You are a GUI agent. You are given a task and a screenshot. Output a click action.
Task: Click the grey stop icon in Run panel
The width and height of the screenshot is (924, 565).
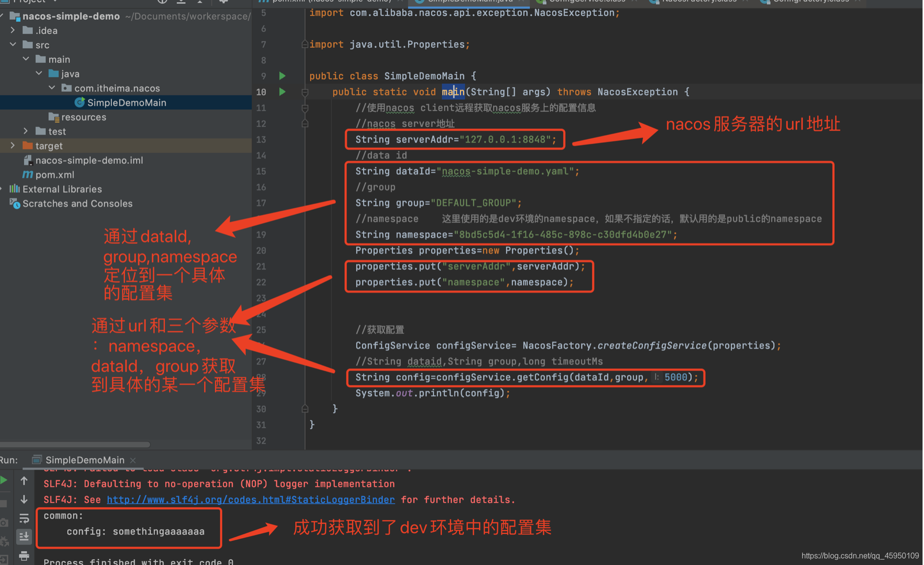(x=3, y=503)
